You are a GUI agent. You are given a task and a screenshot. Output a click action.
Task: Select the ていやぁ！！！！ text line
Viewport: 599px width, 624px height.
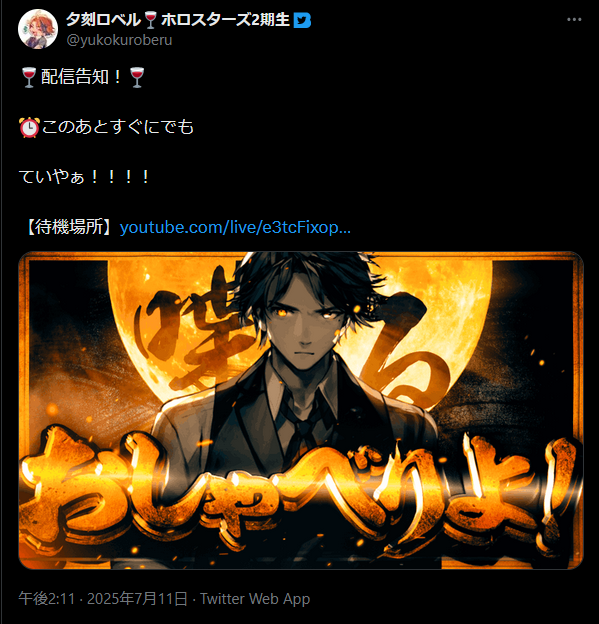click(84, 177)
